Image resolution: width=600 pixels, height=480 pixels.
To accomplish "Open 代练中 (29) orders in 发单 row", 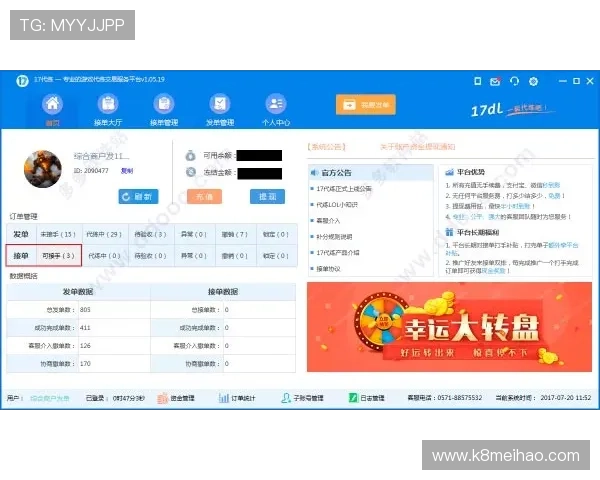I will click(x=104, y=234).
